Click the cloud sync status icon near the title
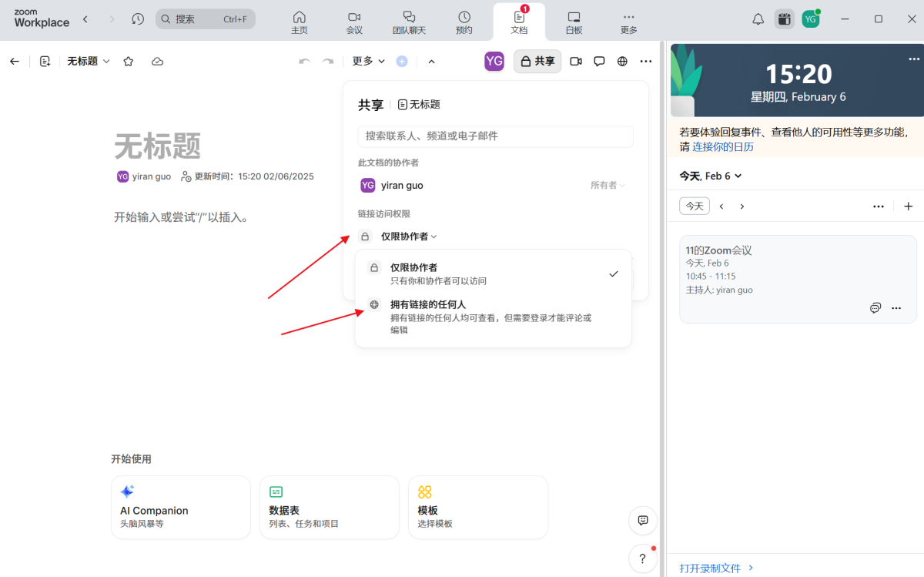Viewport: 924px width, 577px height. (x=157, y=61)
